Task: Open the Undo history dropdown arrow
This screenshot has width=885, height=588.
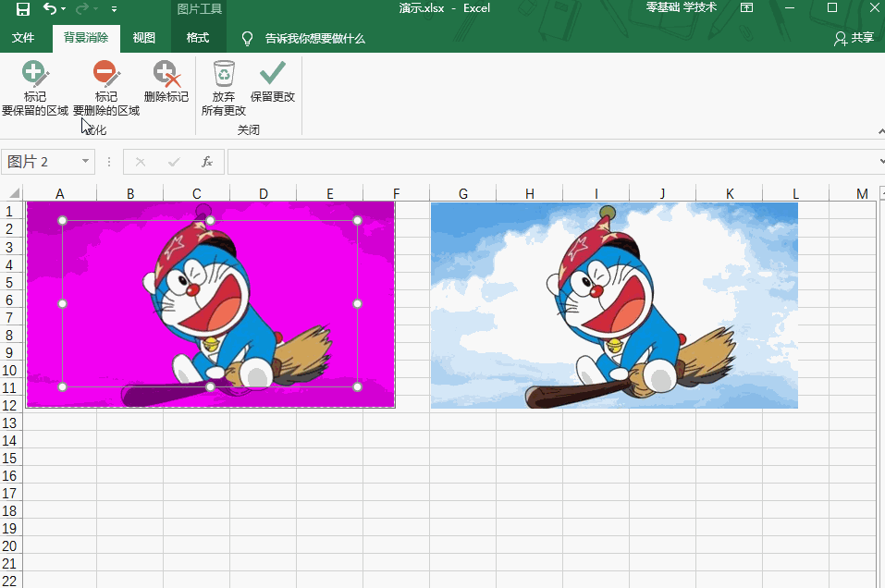Action: 63,9
